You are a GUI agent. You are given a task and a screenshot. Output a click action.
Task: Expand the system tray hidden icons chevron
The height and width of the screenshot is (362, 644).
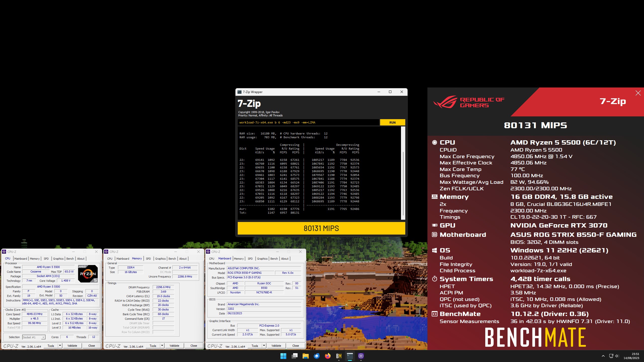point(603,356)
